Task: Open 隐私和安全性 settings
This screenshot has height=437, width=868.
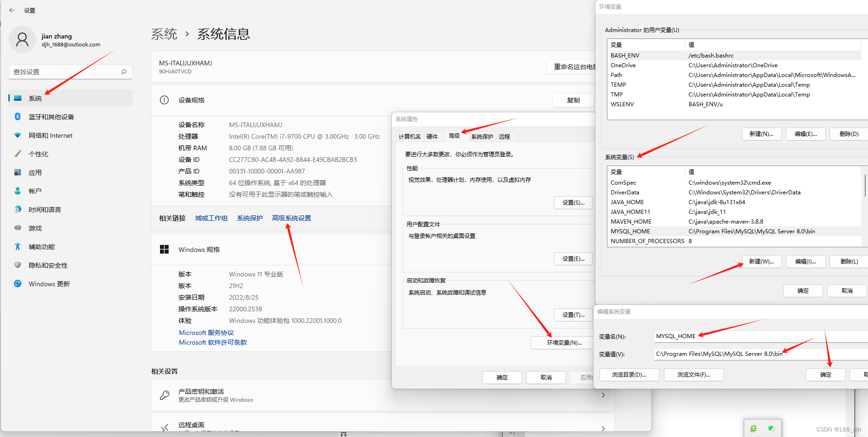Action: [x=70, y=265]
